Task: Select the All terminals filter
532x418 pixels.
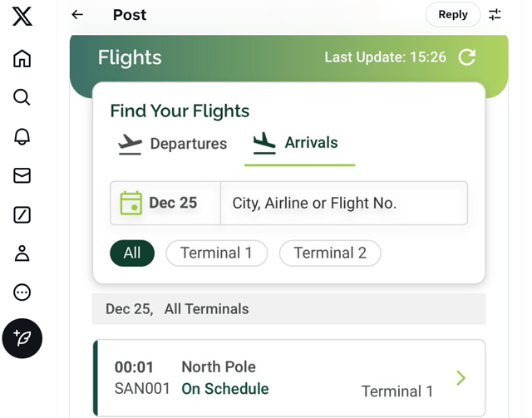Action: pos(132,253)
